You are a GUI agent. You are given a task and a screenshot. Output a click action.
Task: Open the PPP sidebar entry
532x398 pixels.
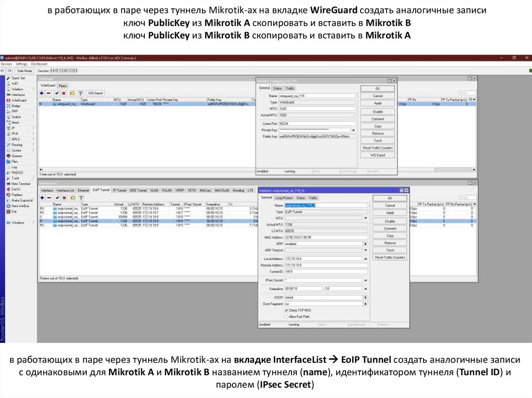pyautogui.click(x=15, y=111)
